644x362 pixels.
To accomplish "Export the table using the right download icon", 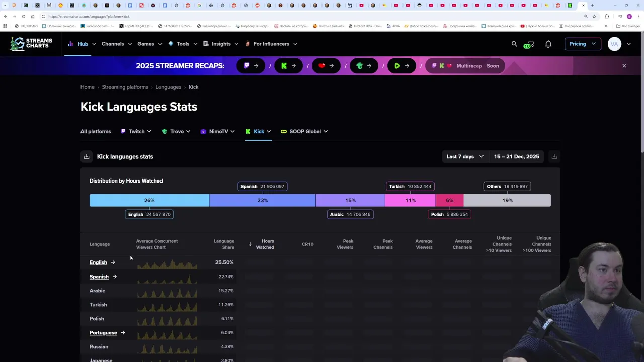I will (554, 157).
